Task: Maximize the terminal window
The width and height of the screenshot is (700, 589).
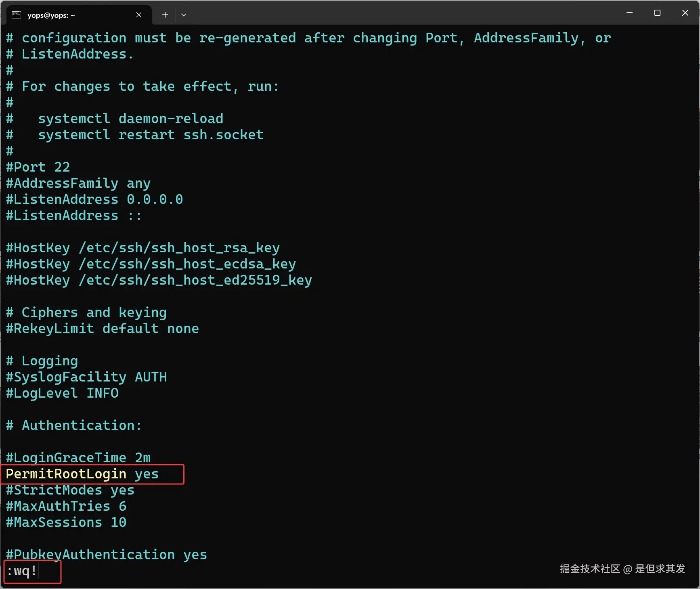Action: coord(657,13)
